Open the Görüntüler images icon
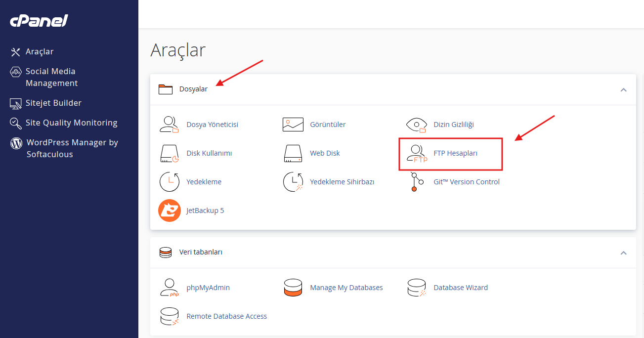 point(293,125)
